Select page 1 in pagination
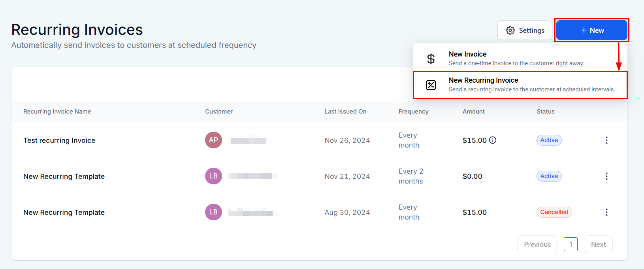Screen dimensions: 644x269 [x=571, y=244]
